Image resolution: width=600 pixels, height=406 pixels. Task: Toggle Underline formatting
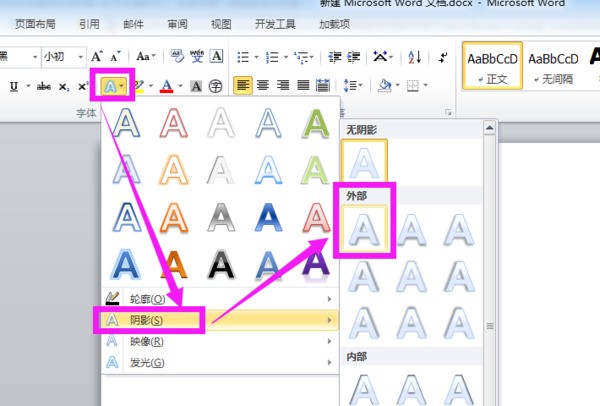14,86
